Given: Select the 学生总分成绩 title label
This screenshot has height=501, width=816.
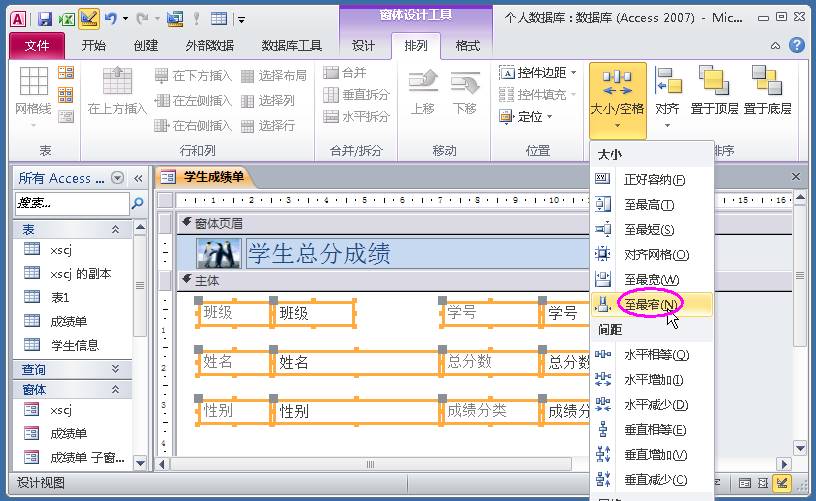Looking at the screenshot, I should point(417,253).
